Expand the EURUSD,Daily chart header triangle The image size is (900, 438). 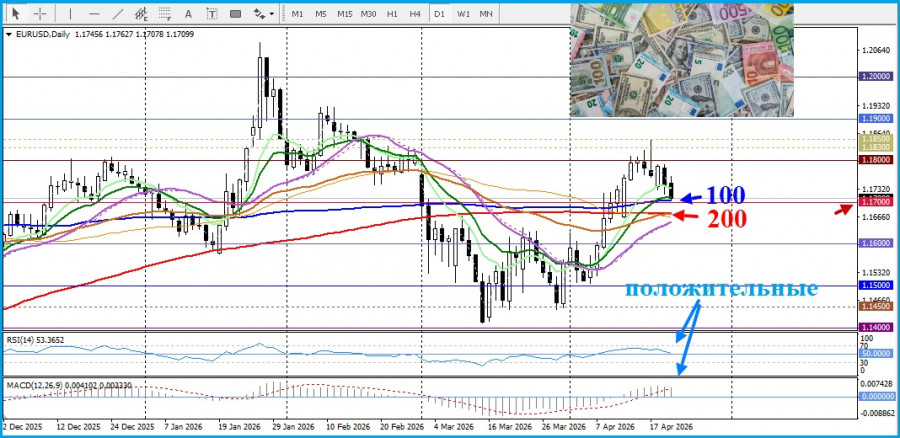tap(8, 34)
